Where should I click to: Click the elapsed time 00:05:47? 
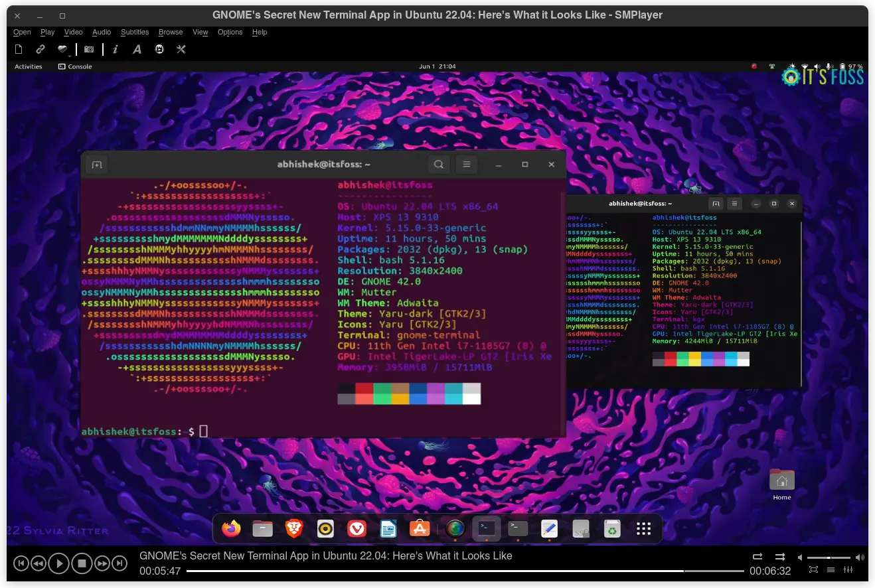point(160,571)
